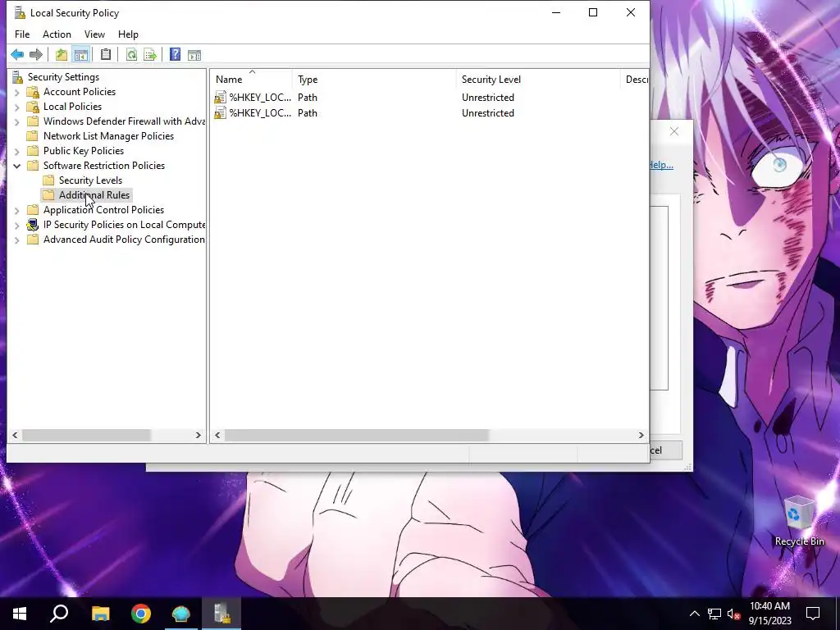
Task: Open File Explorer from taskbar
Action: click(100, 614)
